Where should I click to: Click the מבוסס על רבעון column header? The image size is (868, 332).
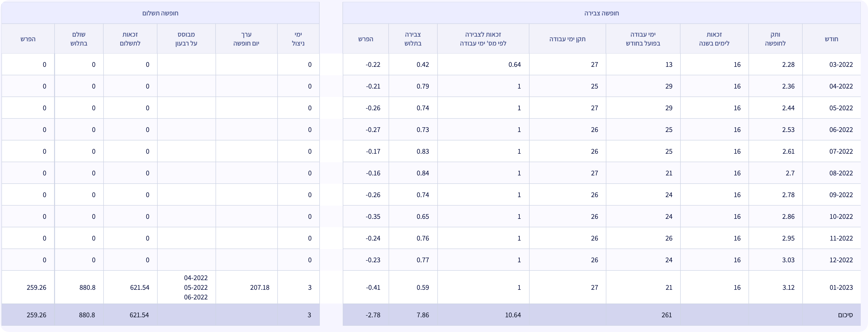pyautogui.click(x=186, y=39)
